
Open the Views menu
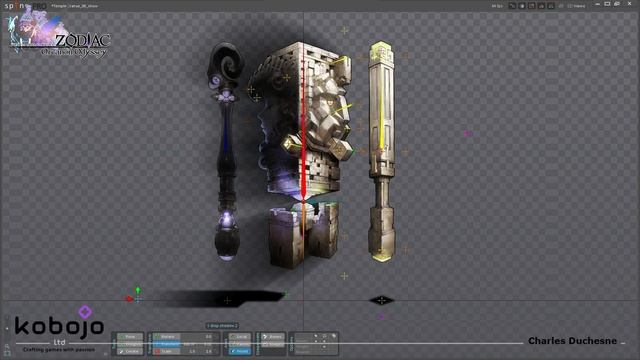point(576,6)
